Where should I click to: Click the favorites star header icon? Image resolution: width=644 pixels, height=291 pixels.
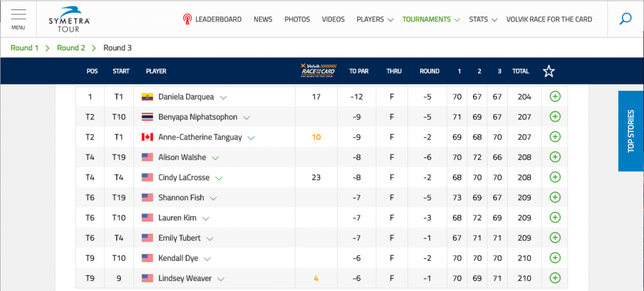coord(548,71)
